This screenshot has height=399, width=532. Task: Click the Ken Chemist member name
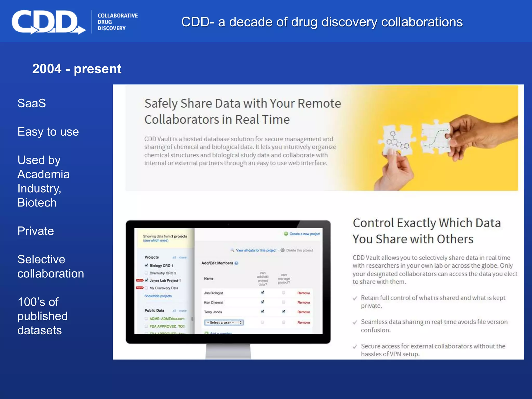tap(214, 303)
